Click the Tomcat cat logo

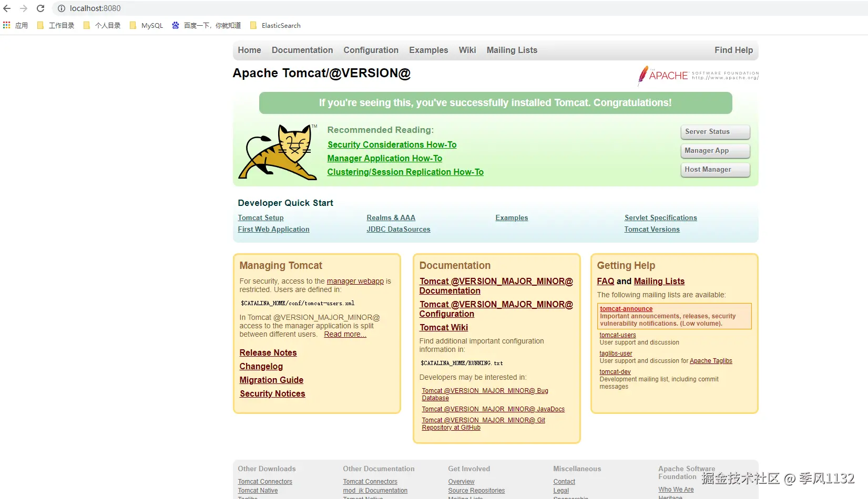278,152
